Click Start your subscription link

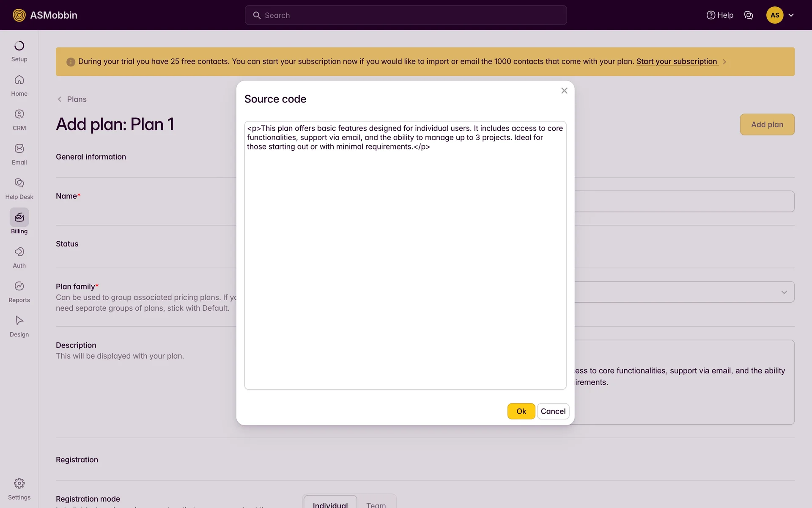pyautogui.click(x=676, y=61)
